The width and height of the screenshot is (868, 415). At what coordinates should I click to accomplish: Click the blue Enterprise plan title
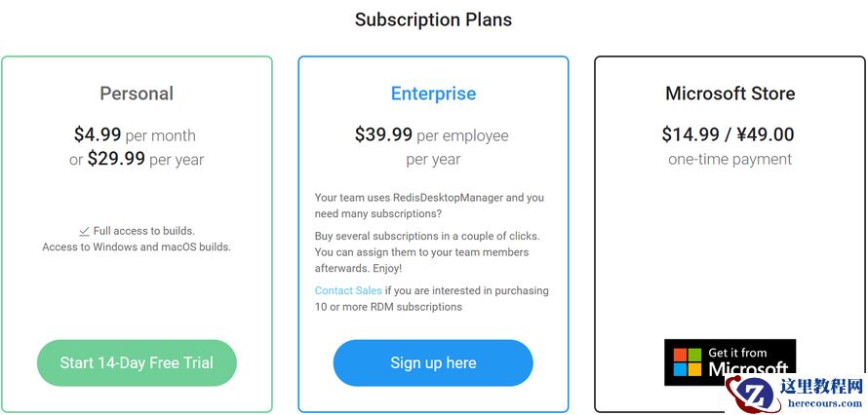point(433,94)
